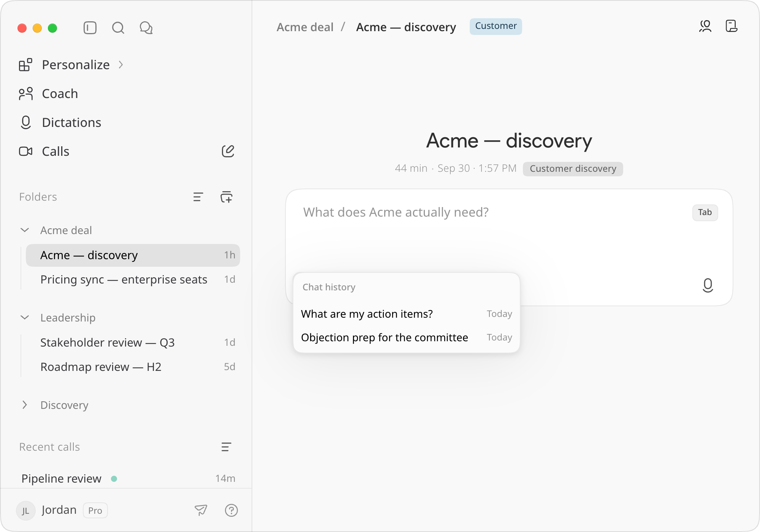
Task: Open the Calls section
Action: [55, 151]
